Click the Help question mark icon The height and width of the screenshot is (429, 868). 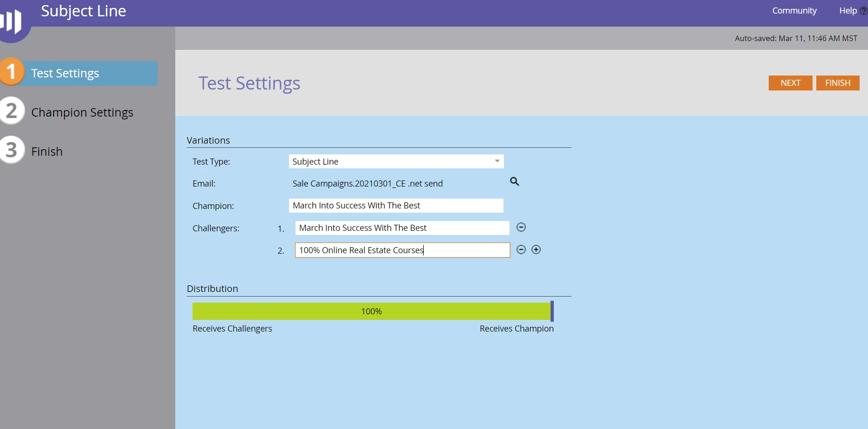(864, 11)
